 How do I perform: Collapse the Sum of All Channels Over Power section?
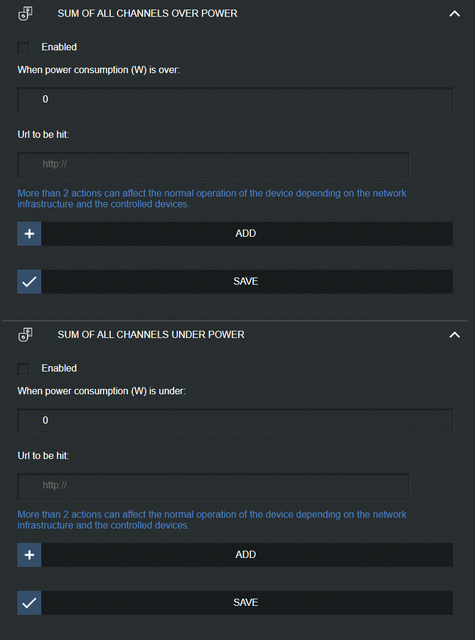455,14
